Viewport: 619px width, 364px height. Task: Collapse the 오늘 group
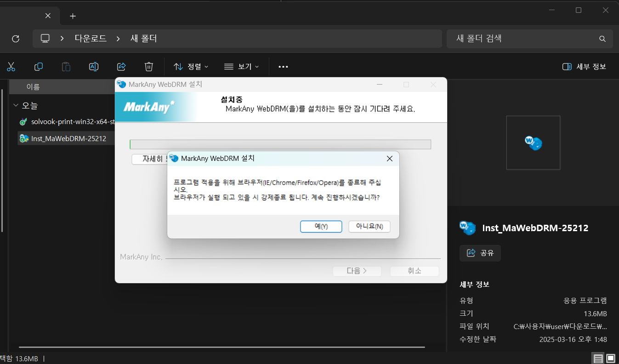pos(16,105)
